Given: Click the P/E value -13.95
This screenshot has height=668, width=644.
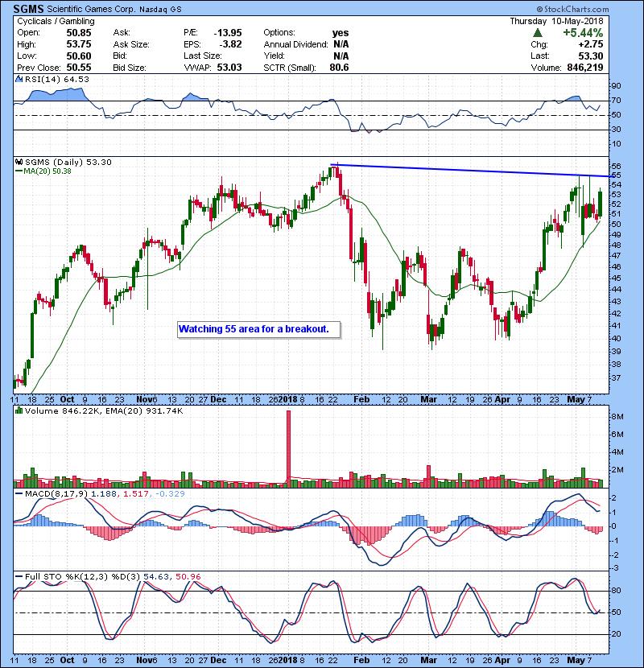Looking at the screenshot, I should click(228, 33).
